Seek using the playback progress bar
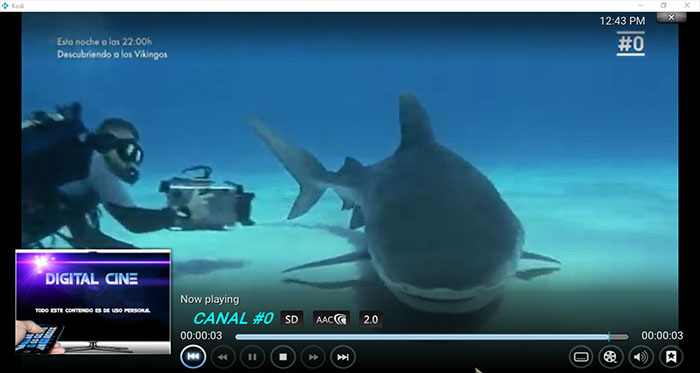This screenshot has width=700, height=373. click(x=432, y=337)
